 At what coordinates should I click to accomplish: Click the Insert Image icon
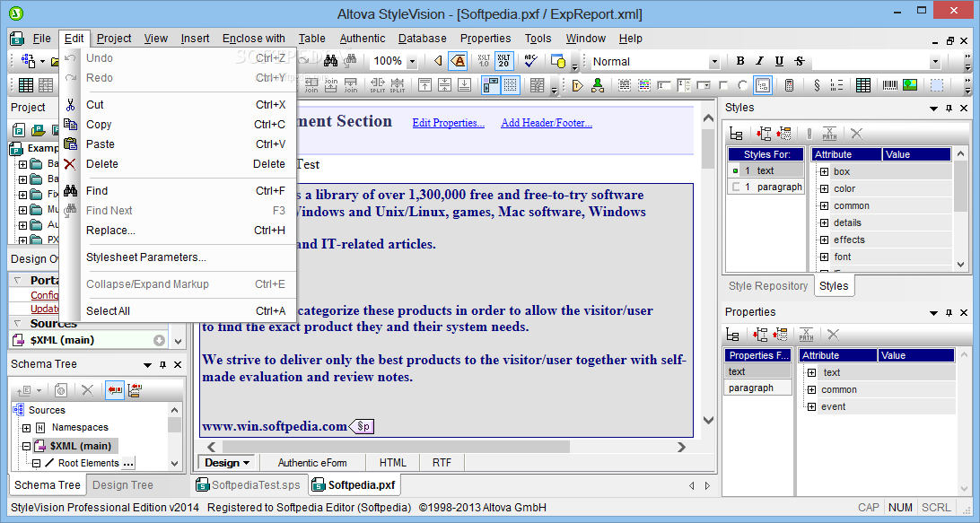[x=910, y=85]
